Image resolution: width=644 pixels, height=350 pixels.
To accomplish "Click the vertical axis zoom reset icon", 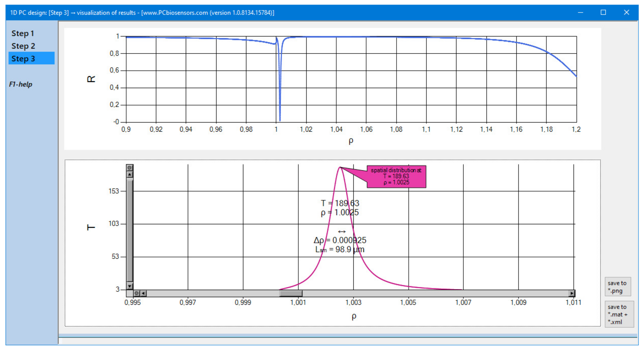I will pyautogui.click(x=130, y=168).
